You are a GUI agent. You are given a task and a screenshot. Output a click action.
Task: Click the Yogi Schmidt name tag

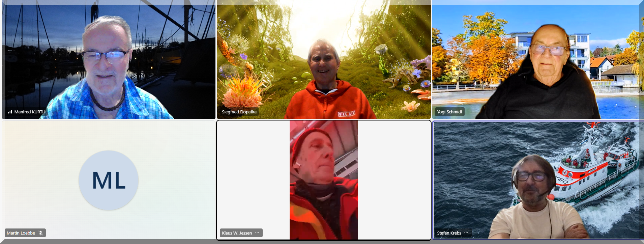tap(449, 112)
